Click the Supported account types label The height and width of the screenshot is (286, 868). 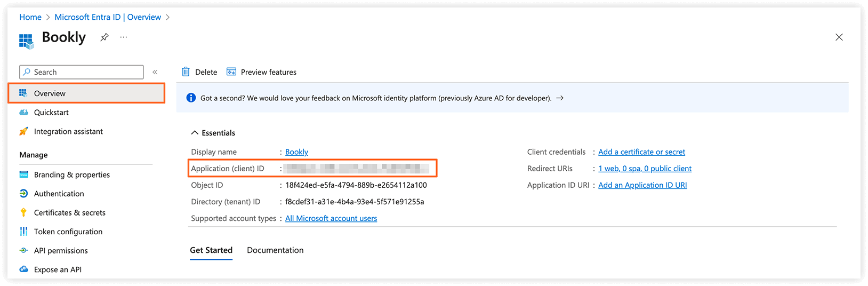pos(234,218)
